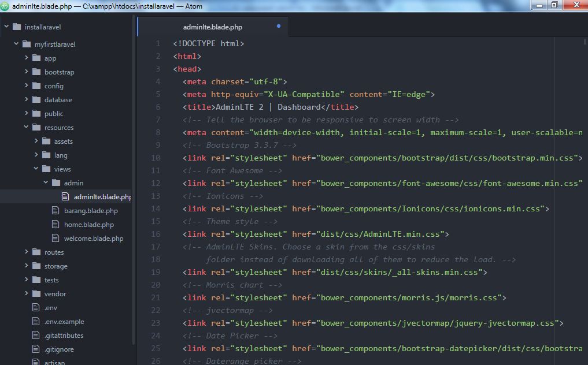
Task: Minimize the Atom window
Action: click(x=539, y=5)
